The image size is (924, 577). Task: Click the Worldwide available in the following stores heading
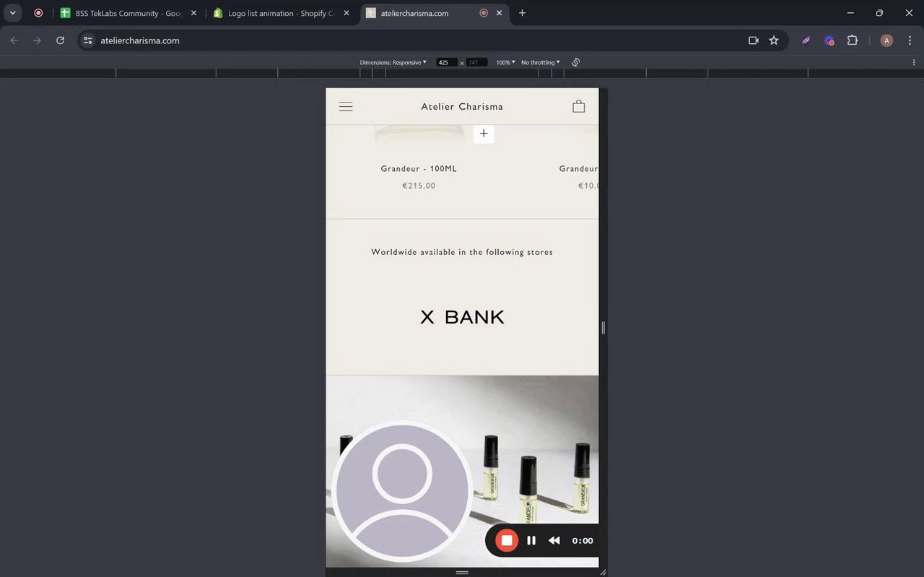coord(462,252)
